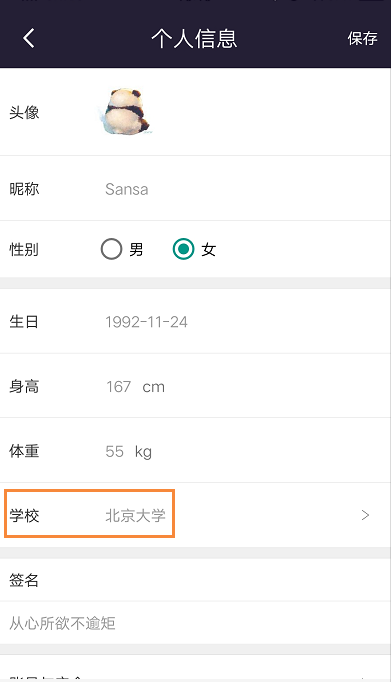Select the 女 radio button
The image size is (391, 682).
tap(184, 249)
